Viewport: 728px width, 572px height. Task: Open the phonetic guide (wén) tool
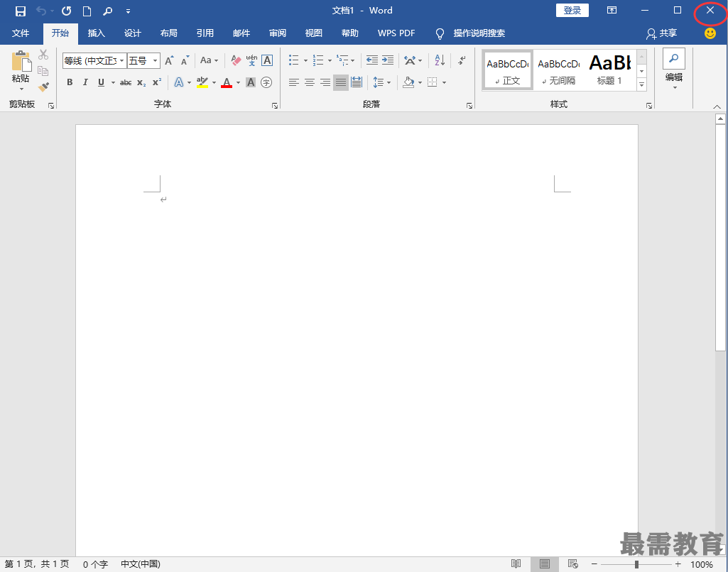[251, 60]
